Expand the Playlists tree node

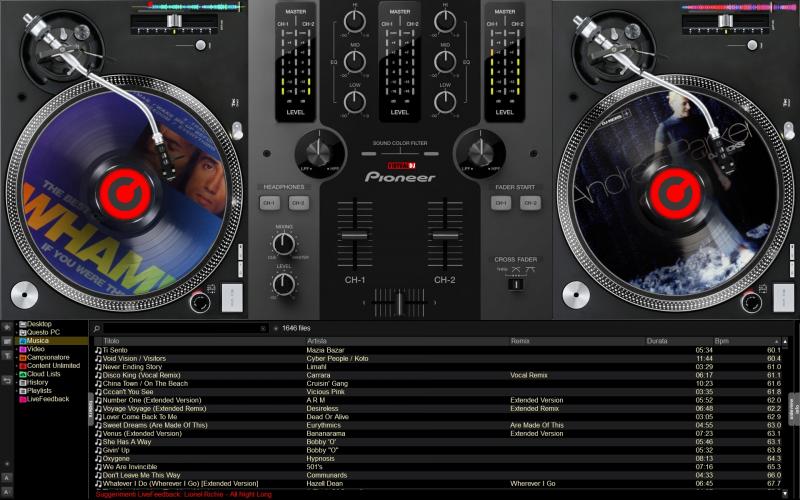coord(17,391)
